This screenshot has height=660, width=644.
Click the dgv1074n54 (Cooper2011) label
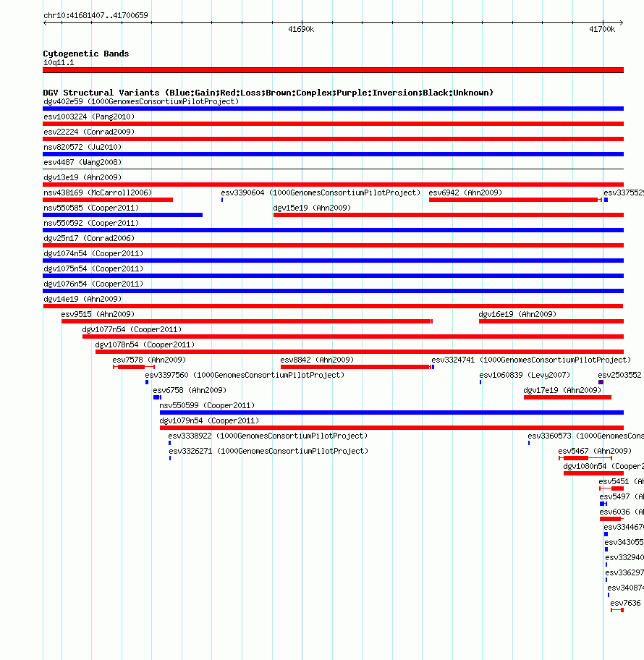coord(93,253)
